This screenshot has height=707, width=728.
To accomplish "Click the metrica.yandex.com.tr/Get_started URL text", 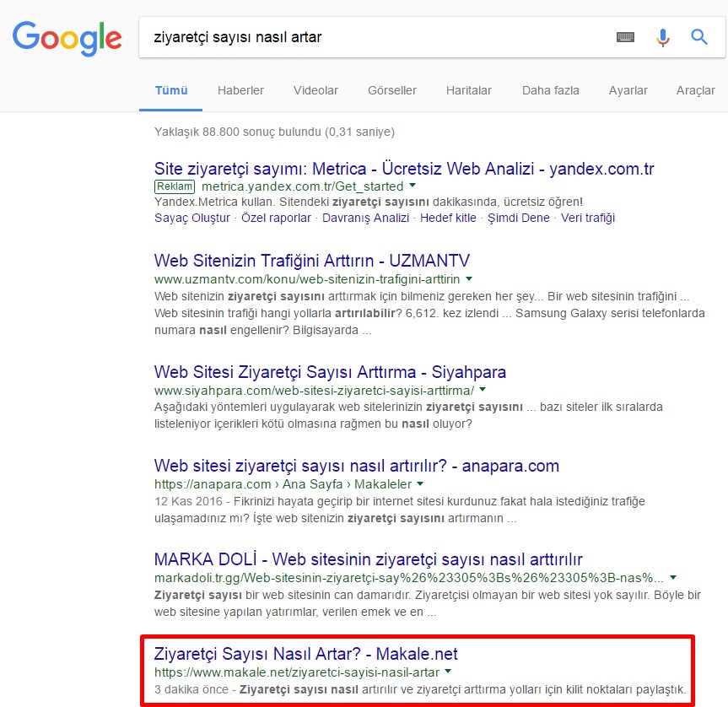I will (303, 186).
